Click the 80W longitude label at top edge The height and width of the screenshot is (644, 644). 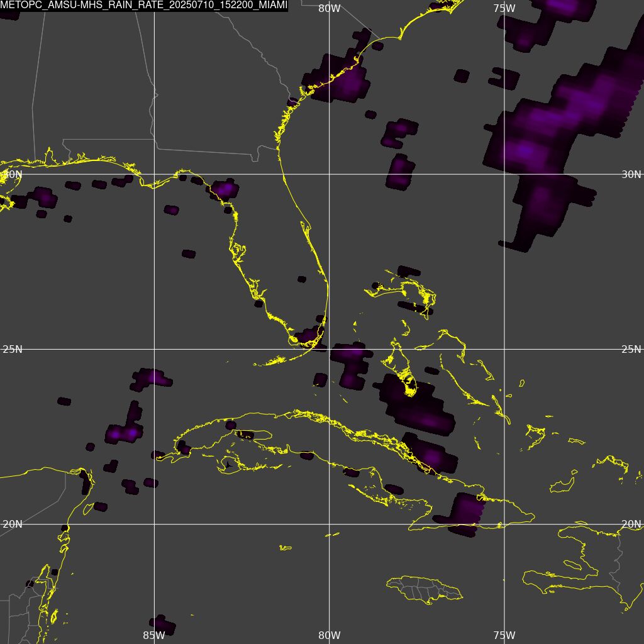click(x=330, y=9)
